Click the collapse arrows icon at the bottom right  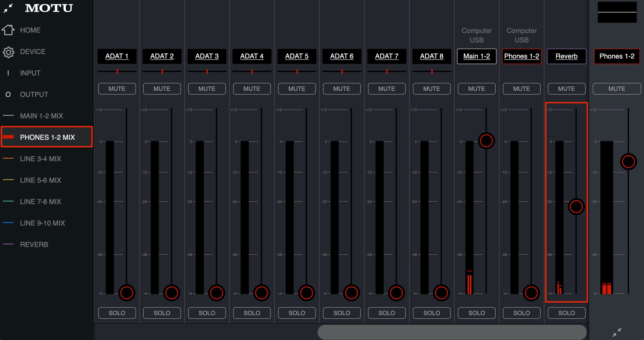click(617, 332)
